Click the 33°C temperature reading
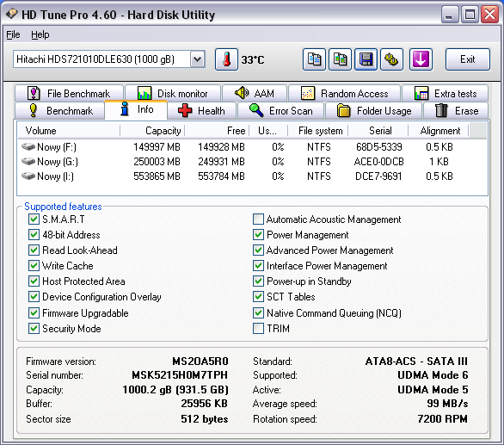 click(253, 60)
